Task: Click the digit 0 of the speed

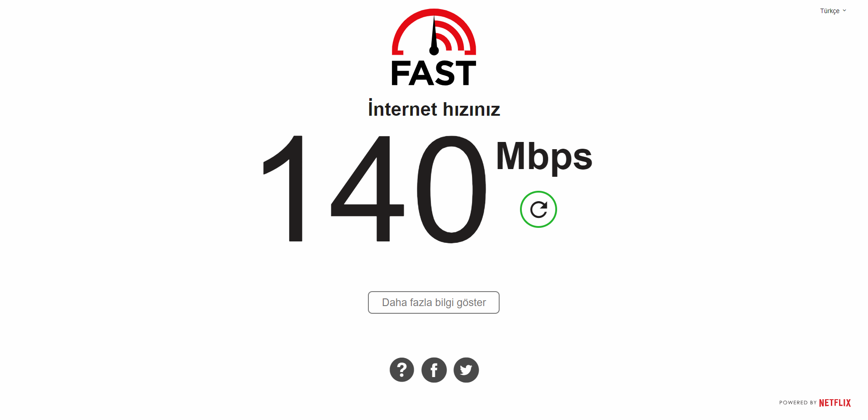Action: [x=452, y=189]
